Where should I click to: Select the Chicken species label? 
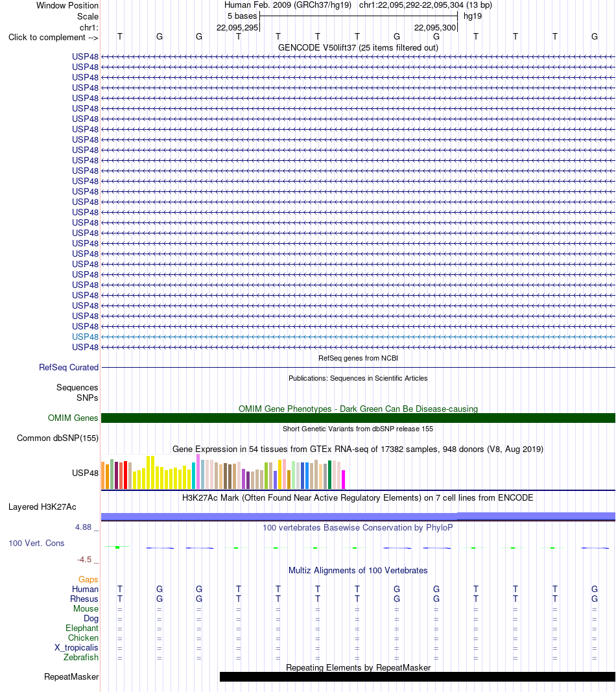84,638
